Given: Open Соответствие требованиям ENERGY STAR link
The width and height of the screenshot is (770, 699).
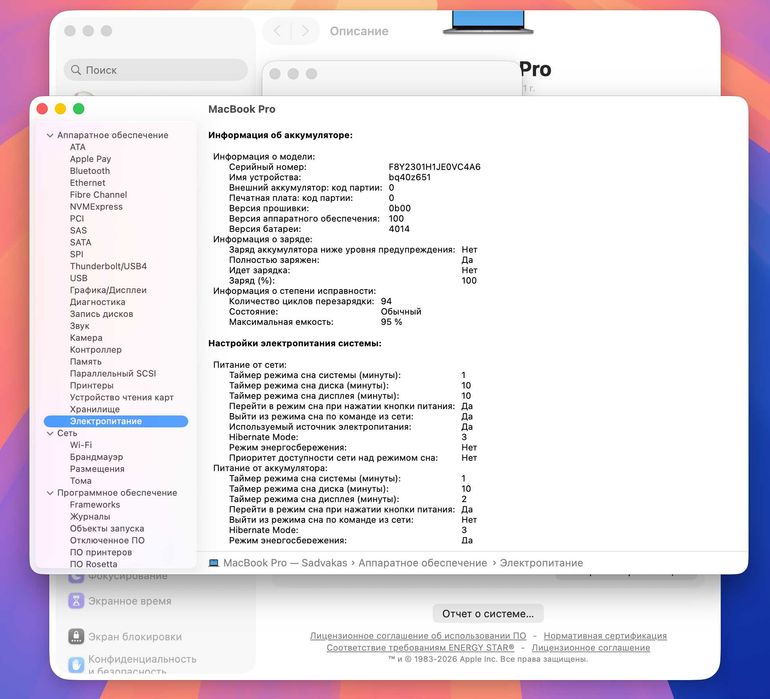Looking at the screenshot, I should (420, 647).
